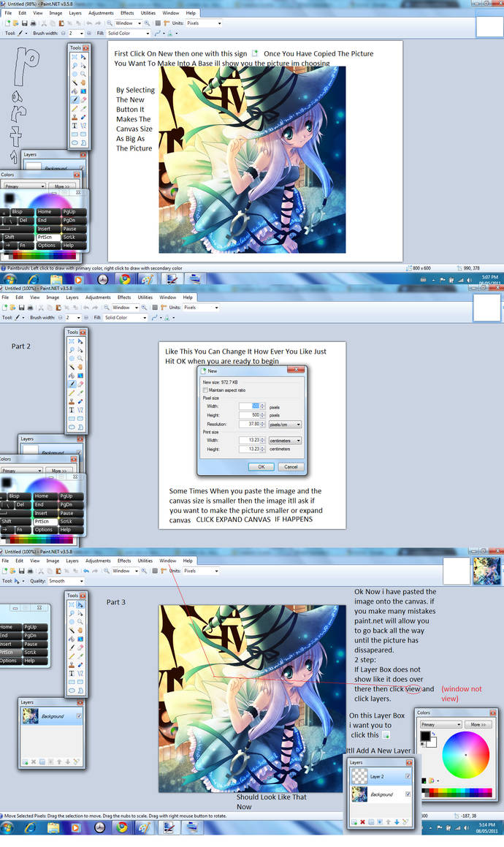Screen dimensions: 504x847
Task: Open layer properties in Layer 2 panel
Action: tap(405, 822)
